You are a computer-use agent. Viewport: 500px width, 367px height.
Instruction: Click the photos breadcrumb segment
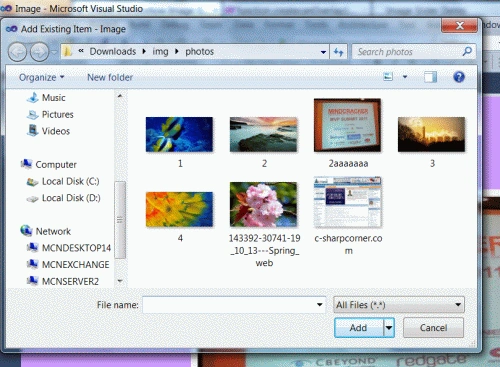pos(200,52)
